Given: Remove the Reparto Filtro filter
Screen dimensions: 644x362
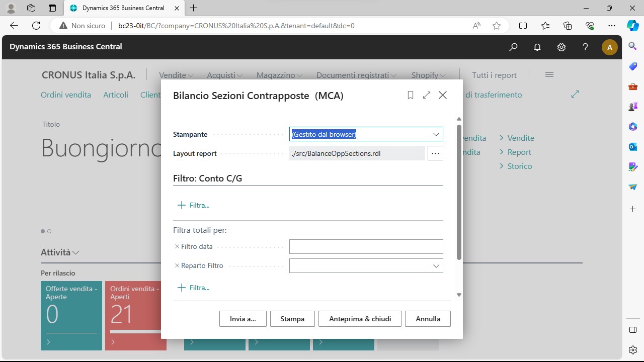Looking at the screenshot, I should (x=177, y=265).
